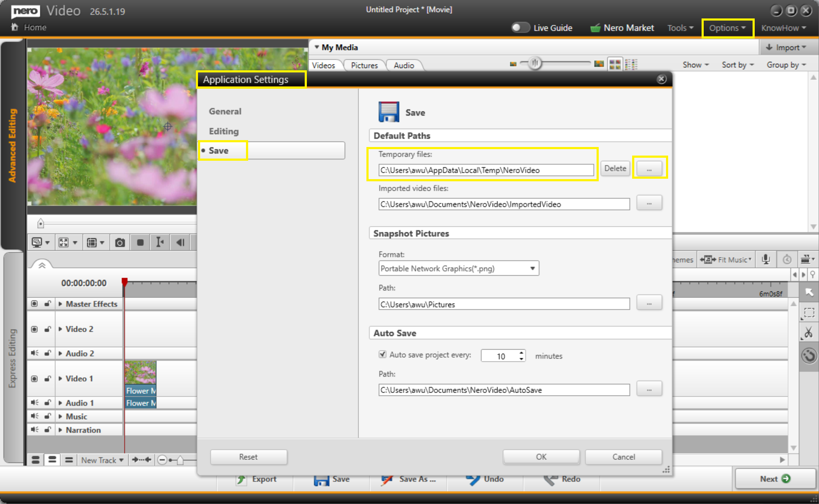
Task: Open the snapshot Format dropdown
Action: tap(459, 269)
